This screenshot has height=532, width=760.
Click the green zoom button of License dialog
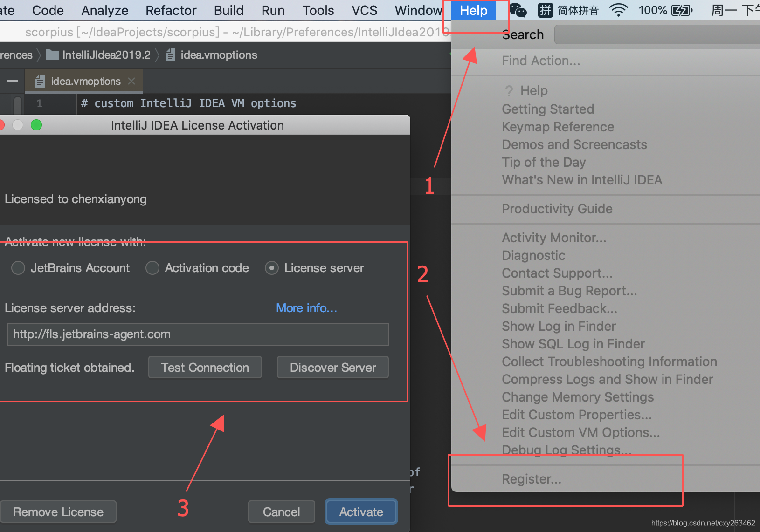36,125
